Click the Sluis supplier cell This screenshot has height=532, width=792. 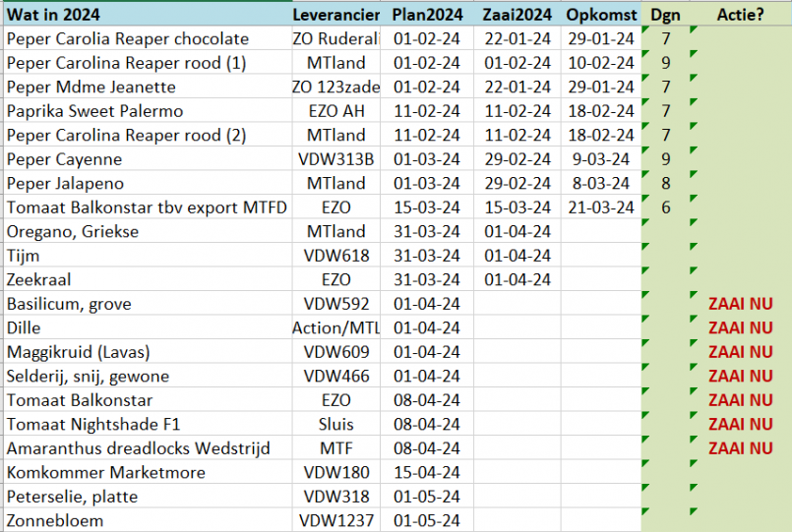(x=335, y=425)
